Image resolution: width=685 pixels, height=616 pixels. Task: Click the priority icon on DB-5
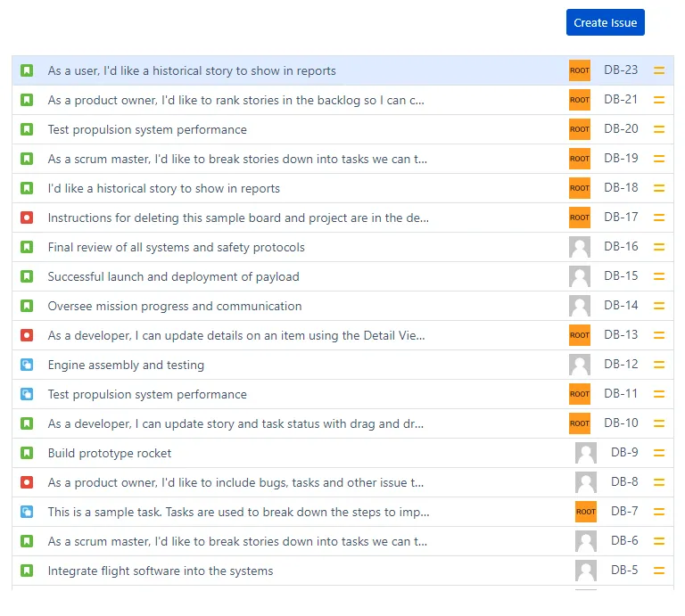[x=659, y=571]
